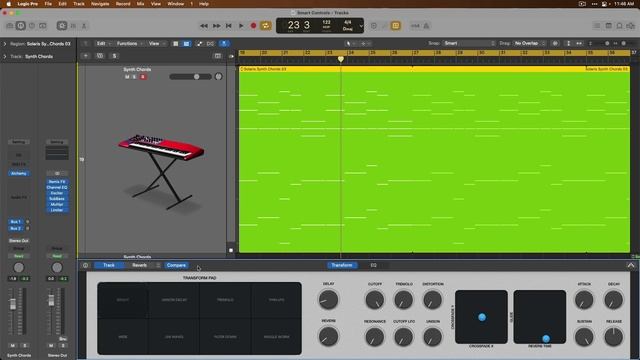Solo the Synth Chords track header

click(134, 77)
